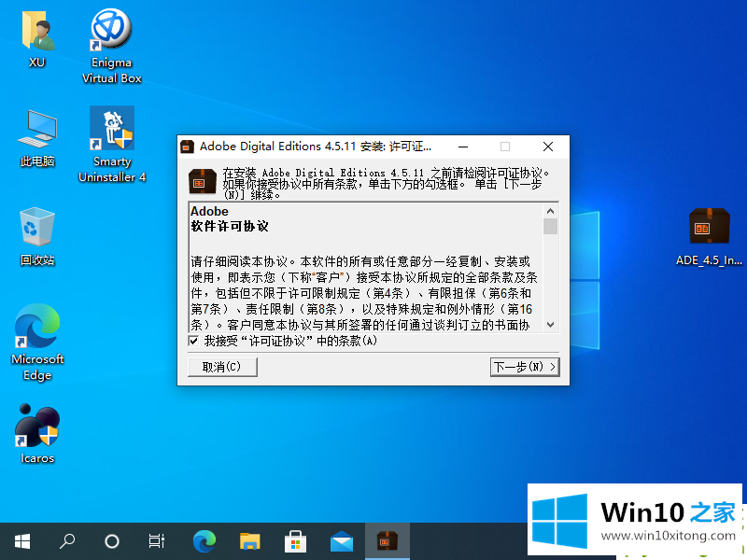This screenshot has height=560, width=747.
Task: Open taskbar search magnifier
Action: [x=67, y=541]
